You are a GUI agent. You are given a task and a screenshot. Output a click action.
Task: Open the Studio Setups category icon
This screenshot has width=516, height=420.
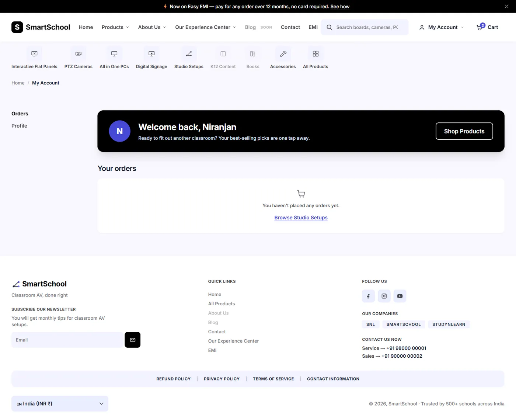click(189, 54)
